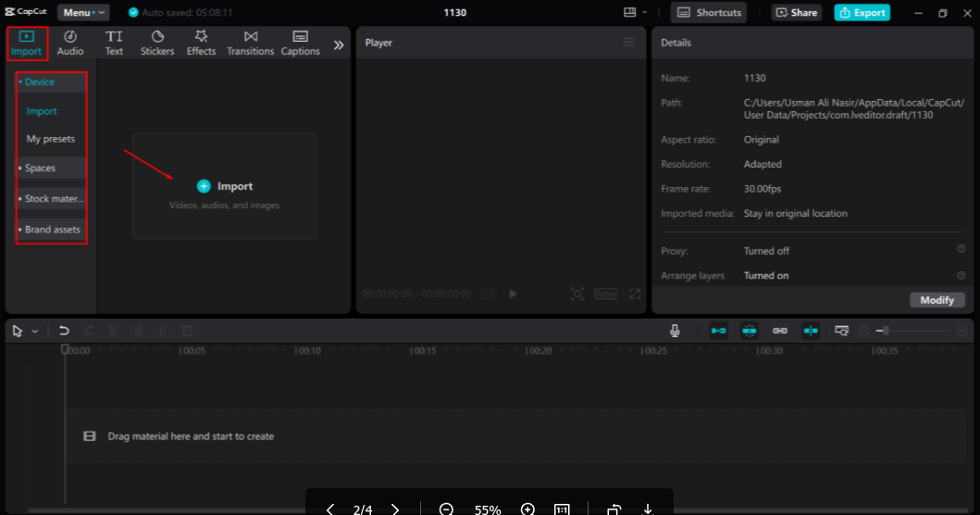This screenshot has height=515, width=980.
Task: Open My presets
Action: 51,139
